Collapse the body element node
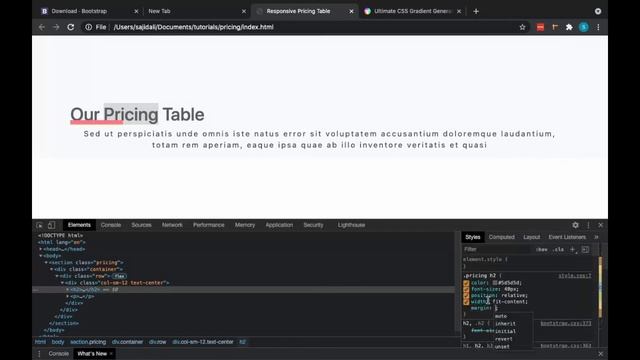640x360 pixels. (41, 256)
